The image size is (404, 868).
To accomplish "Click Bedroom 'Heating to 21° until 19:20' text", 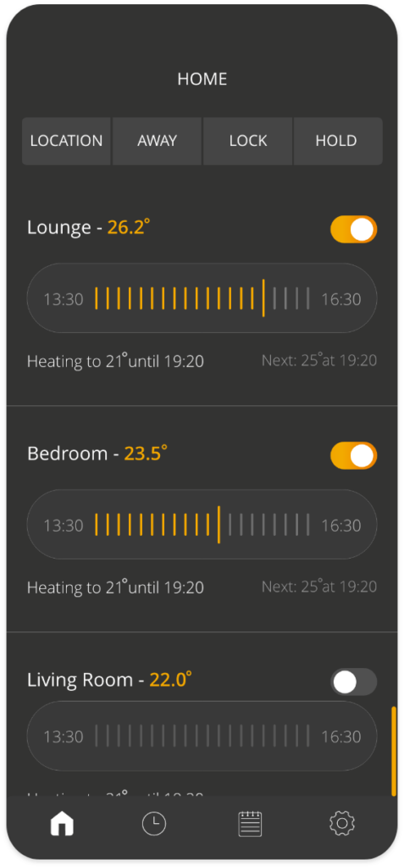I will [x=116, y=587].
